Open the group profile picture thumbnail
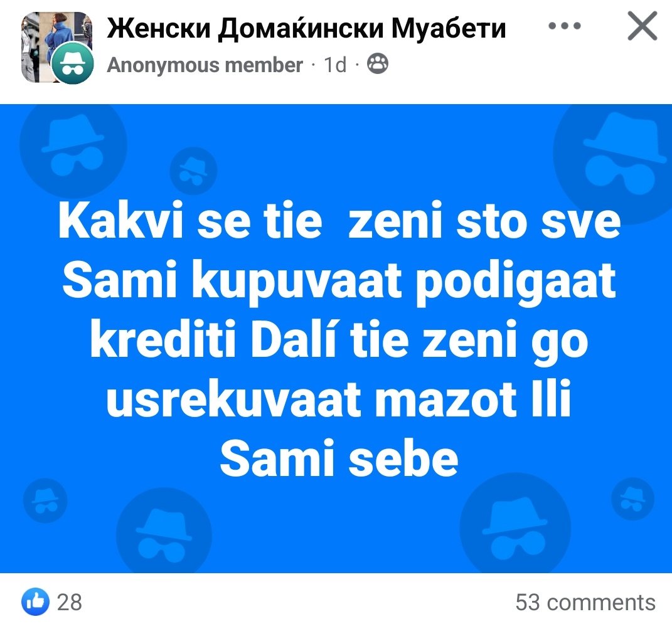672x624 pixels. 56,47
